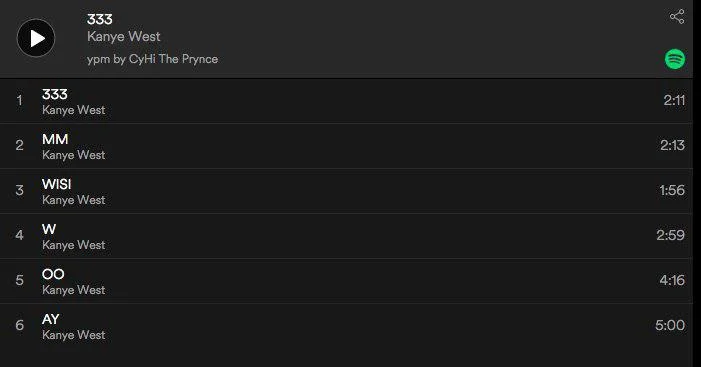701x367 pixels.
Task: Click the 4:16 duration of OO
Action: [672, 280]
